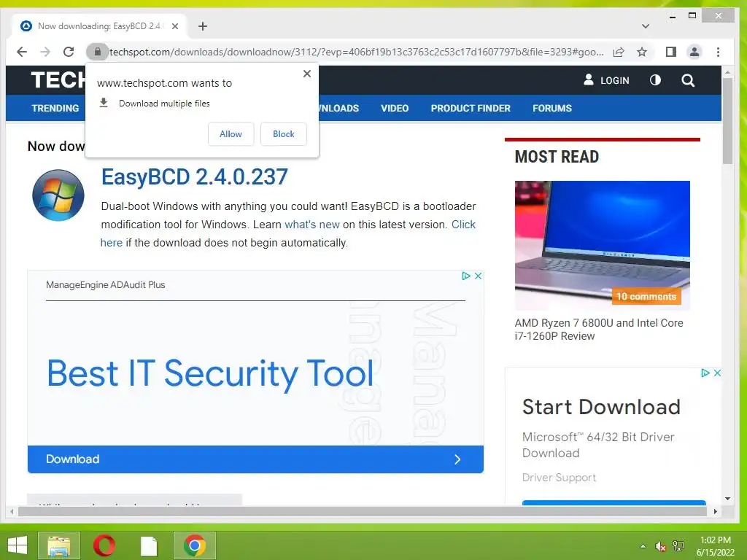Open 'AMD Ryzen 7 6800U and Intel Core' article
747x560 pixels.
point(599,330)
